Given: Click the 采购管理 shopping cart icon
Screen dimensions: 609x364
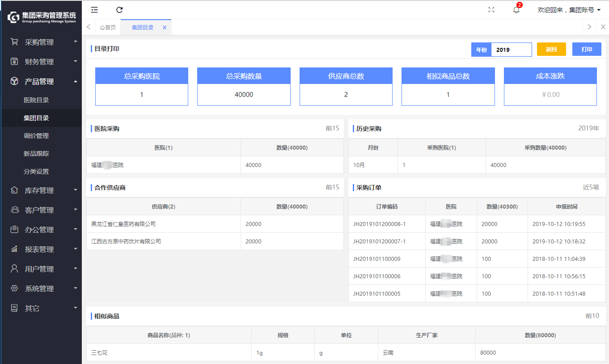Looking at the screenshot, I should tap(14, 42).
